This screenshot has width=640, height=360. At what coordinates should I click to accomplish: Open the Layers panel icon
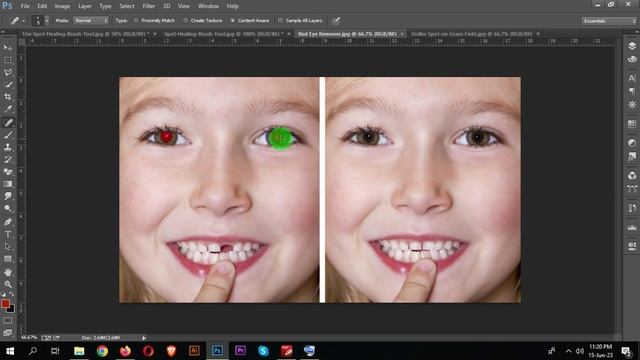coord(632,46)
